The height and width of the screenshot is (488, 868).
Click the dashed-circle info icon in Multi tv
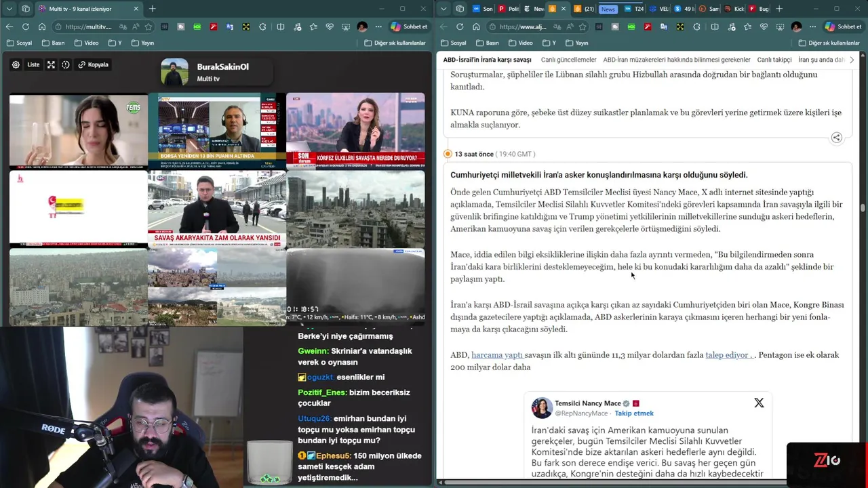[66, 64]
